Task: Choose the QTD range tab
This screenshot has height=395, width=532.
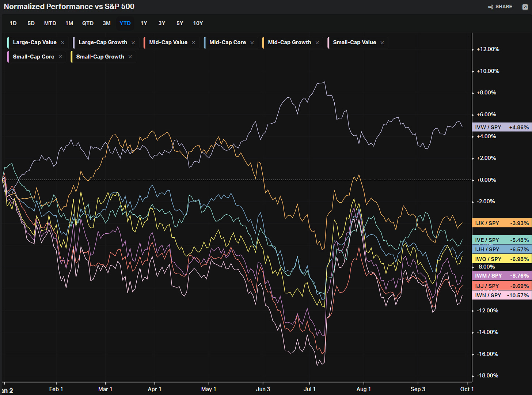Action: (x=88, y=23)
